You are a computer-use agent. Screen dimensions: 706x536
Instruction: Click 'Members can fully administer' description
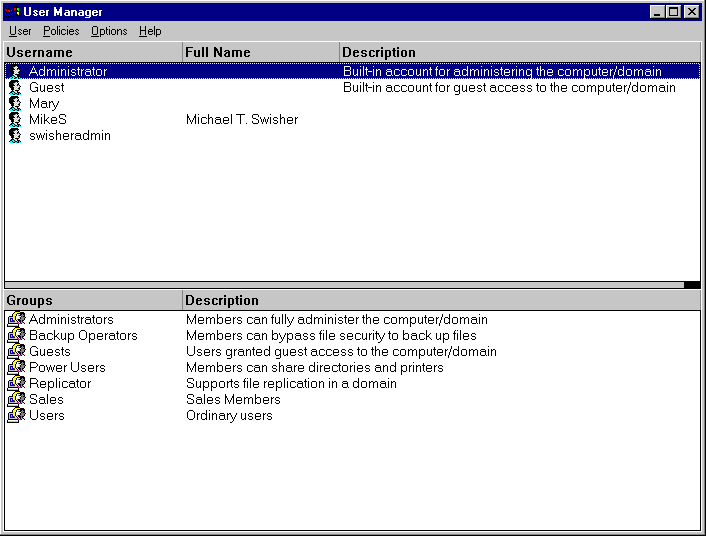click(337, 319)
